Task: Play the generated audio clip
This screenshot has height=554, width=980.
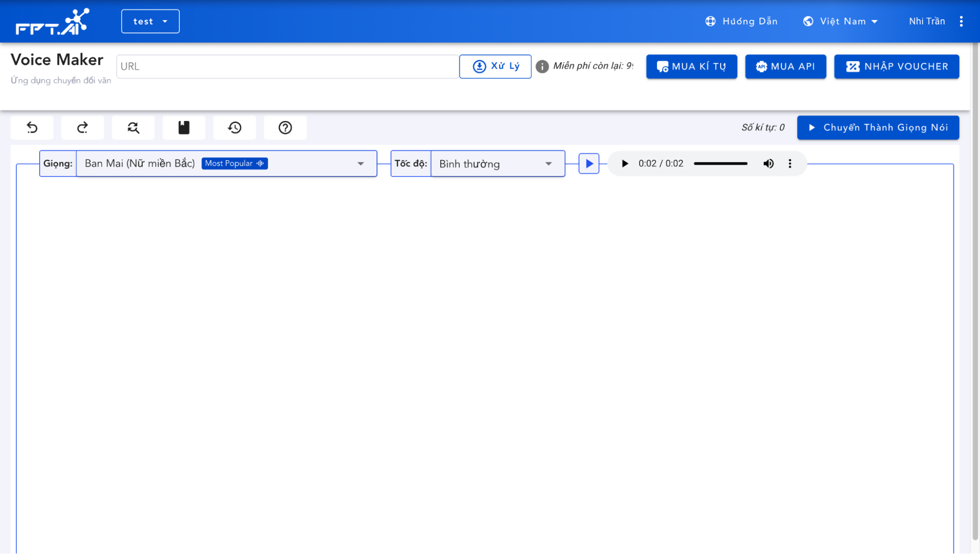Action: tap(624, 164)
